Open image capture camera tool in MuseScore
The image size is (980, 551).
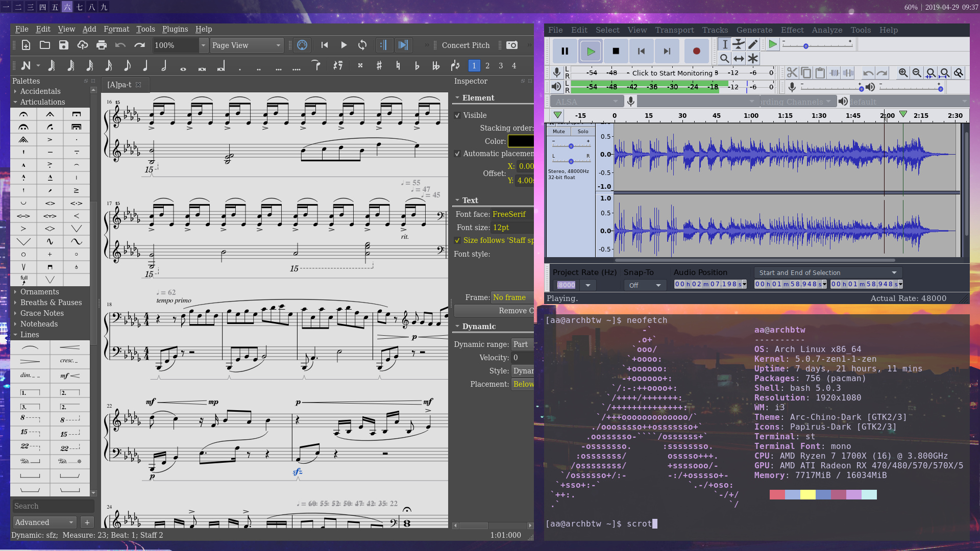click(512, 45)
